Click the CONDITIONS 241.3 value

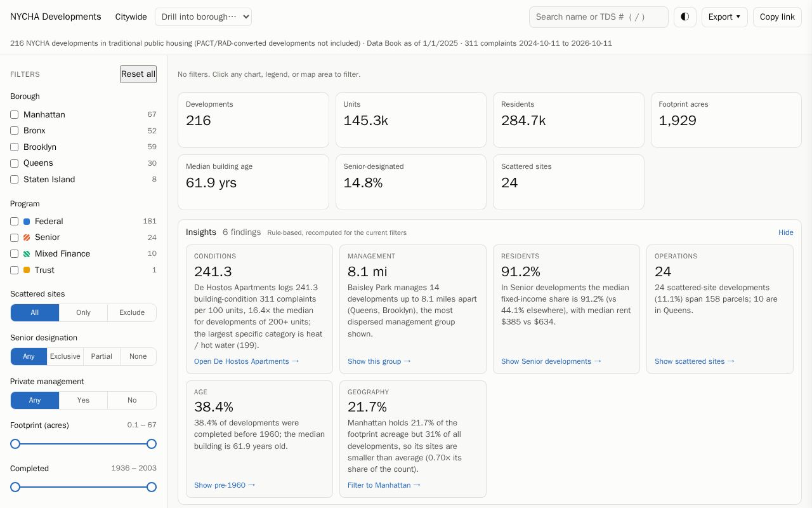tap(213, 272)
